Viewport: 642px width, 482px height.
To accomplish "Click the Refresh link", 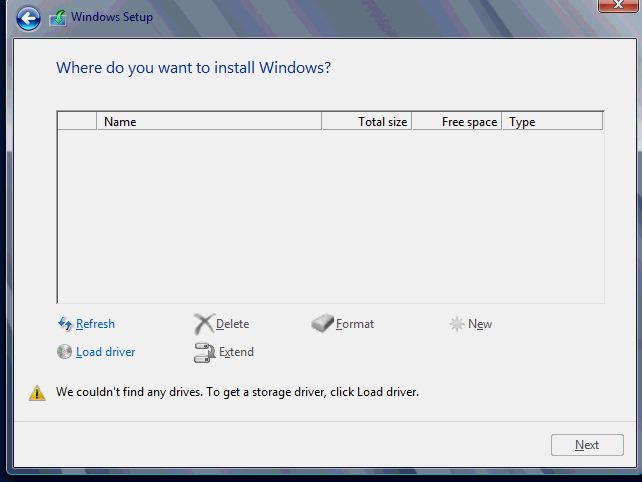I will [x=95, y=324].
